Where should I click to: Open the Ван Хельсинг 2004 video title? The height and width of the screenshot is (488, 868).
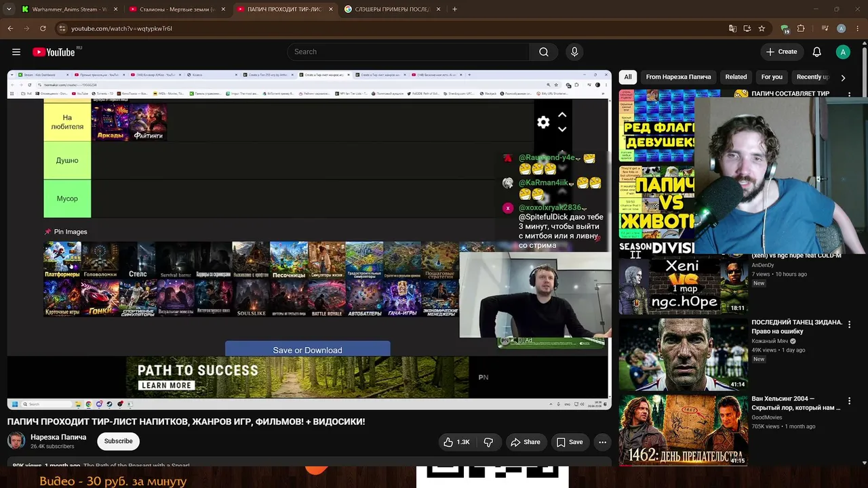click(796, 403)
